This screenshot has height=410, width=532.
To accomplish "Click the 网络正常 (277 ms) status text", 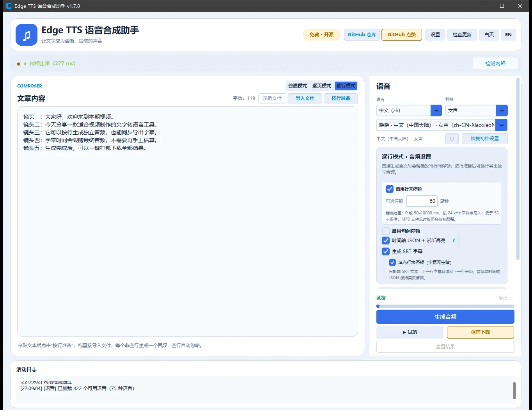I will [52, 63].
